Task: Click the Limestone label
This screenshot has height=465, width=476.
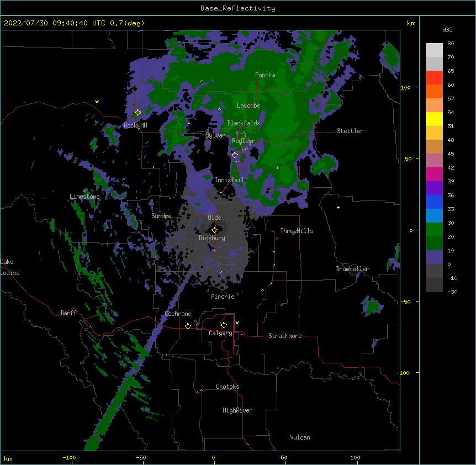Action: coord(84,197)
